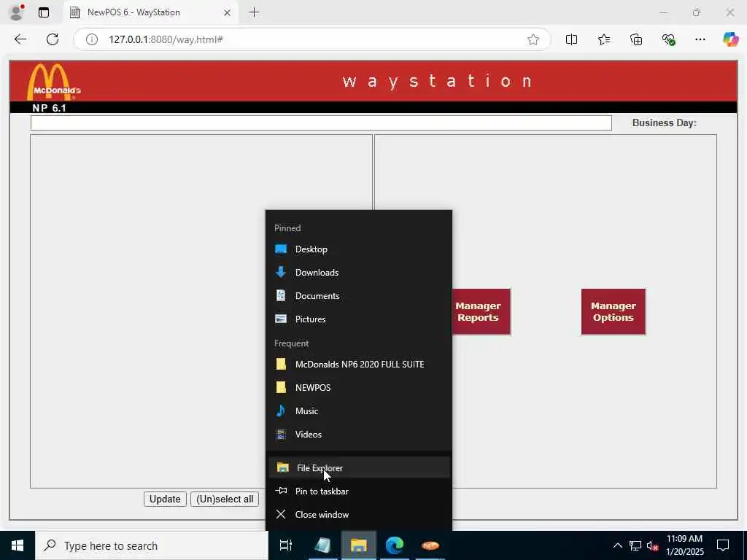This screenshot has height=560, width=747.
Task: Click the (Un)select all button
Action: pos(225,499)
